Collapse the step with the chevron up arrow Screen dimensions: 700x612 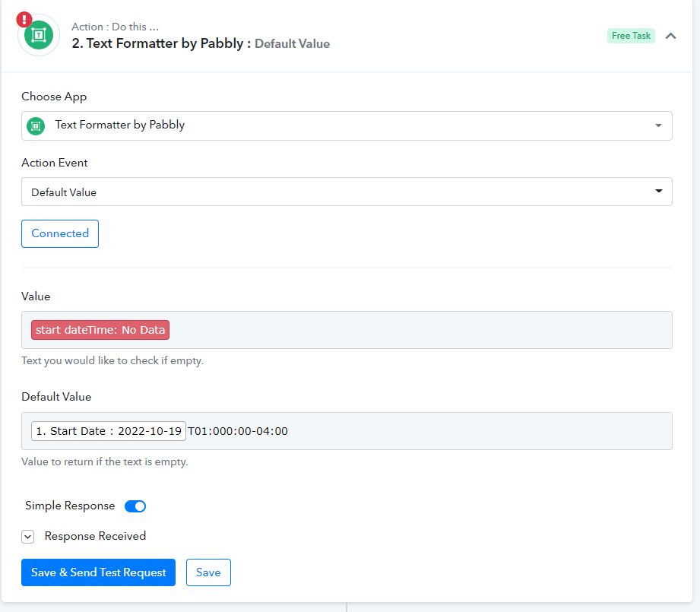click(670, 36)
